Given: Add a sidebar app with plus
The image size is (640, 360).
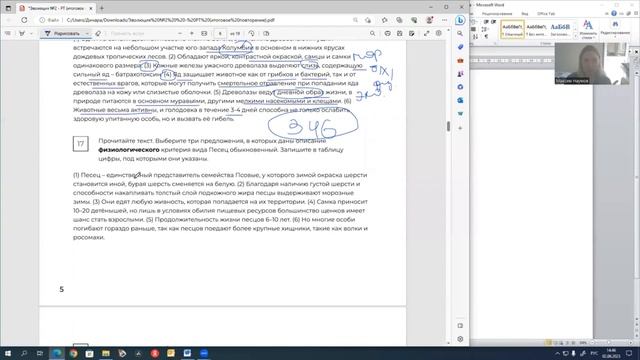Looking at the screenshot, I should [x=460, y=128].
